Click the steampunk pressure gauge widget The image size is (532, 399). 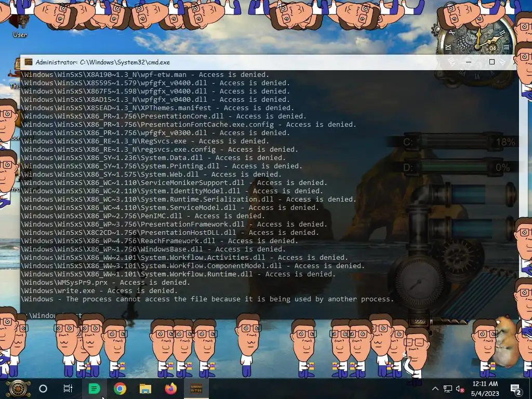(x=418, y=282)
